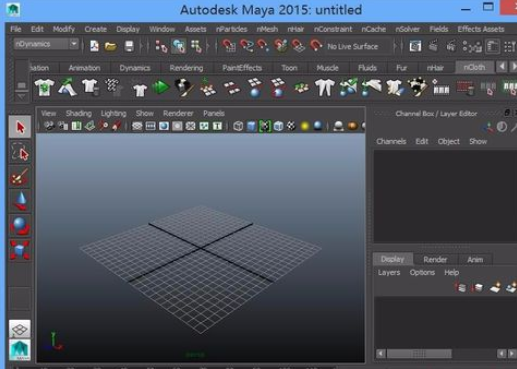Choose the Paint Selection tool
This screenshot has height=369, width=517.
20,177
